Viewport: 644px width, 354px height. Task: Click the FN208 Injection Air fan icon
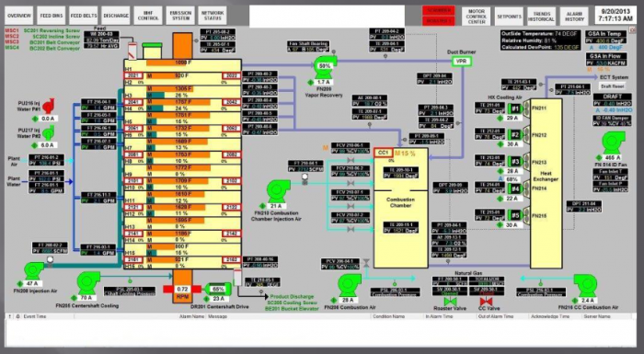[x=35, y=270]
